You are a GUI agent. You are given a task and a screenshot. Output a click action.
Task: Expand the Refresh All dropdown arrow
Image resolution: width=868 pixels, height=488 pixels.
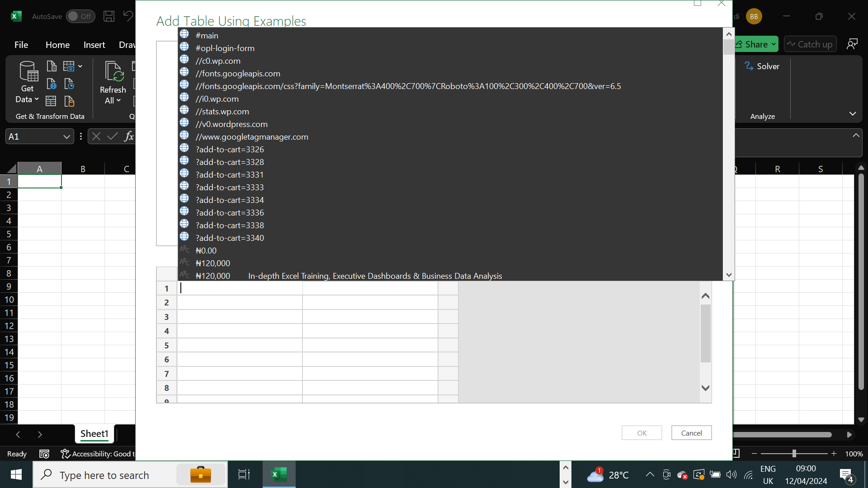click(118, 101)
